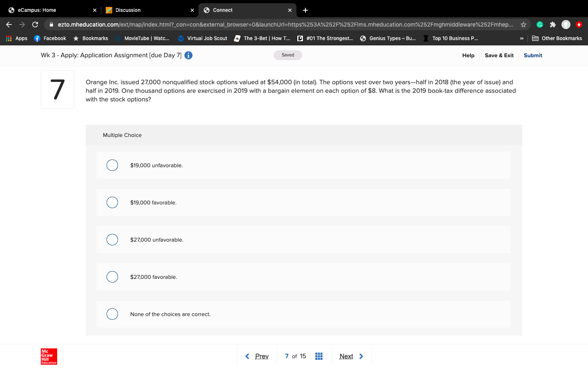Click the red update arrow icon

tap(579, 25)
